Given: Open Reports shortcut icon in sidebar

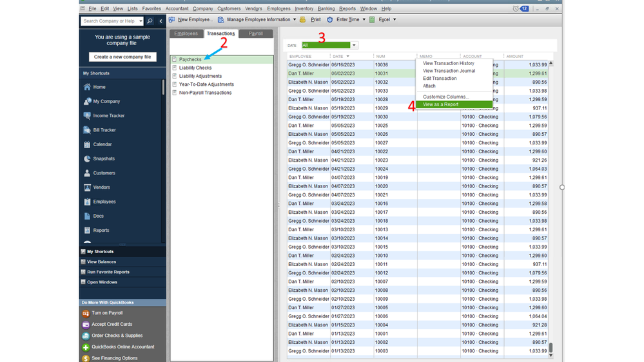Looking at the screenshot, I should 87,231.
